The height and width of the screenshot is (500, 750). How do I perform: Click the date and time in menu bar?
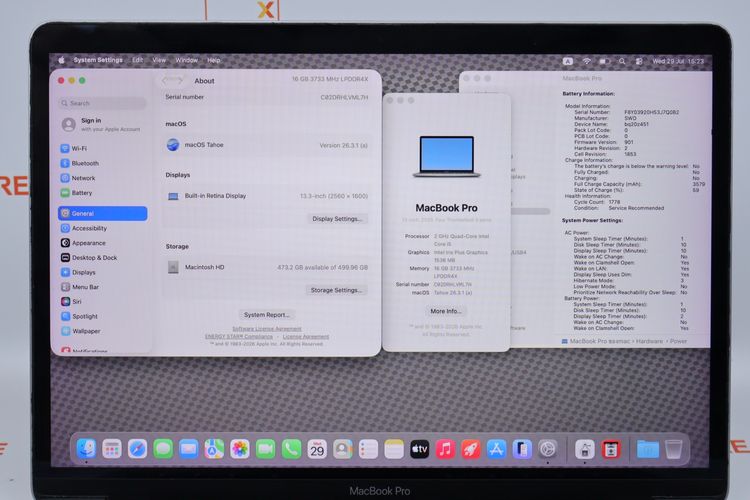tap(678, 61)
